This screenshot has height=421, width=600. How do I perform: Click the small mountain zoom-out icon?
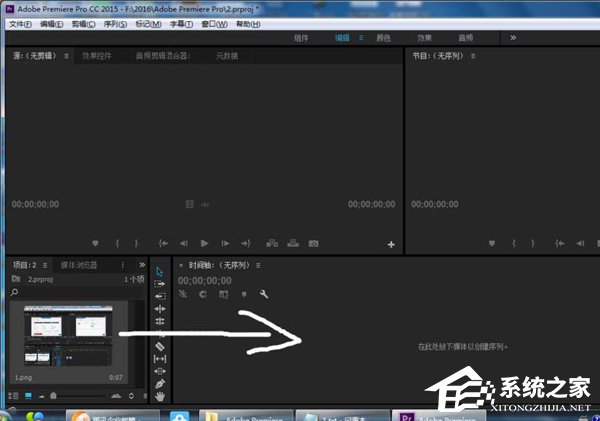[x=41, y=397]
